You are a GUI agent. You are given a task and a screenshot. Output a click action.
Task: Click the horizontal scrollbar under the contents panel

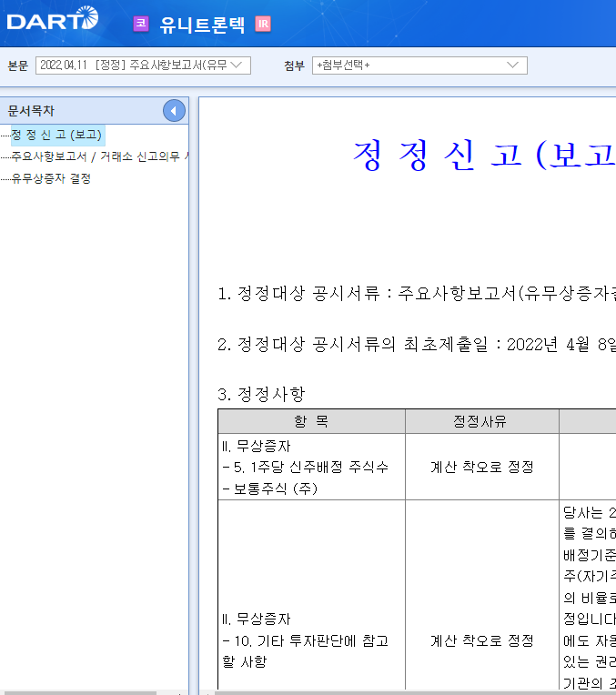tap(78, 692)
